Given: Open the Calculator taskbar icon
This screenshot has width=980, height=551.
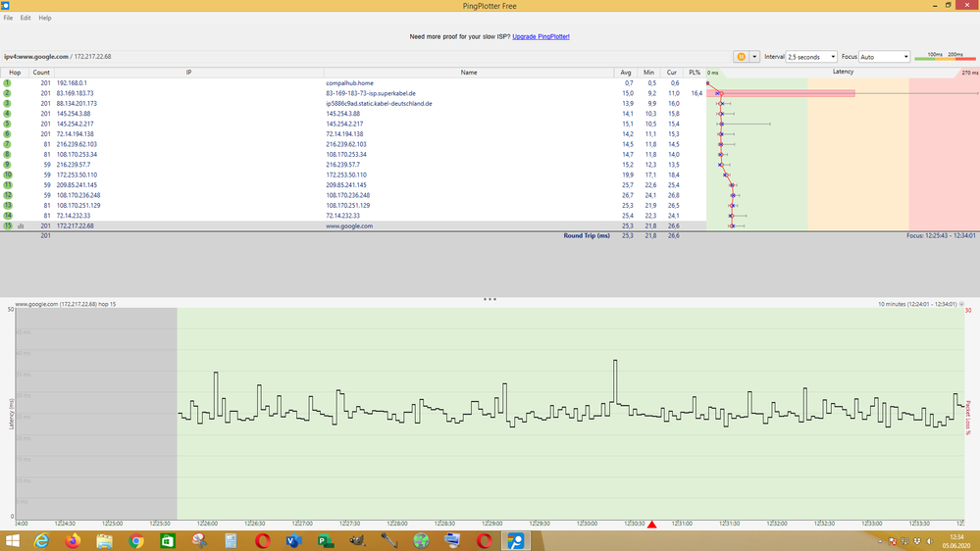Looking at the screenshot, I should pyautogui.click(x=232, y=540).
